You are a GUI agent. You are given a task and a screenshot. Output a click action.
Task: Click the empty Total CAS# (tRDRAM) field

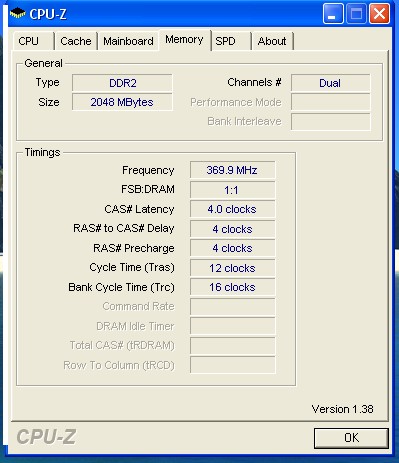pyautogui.click(x=232, y=346)
